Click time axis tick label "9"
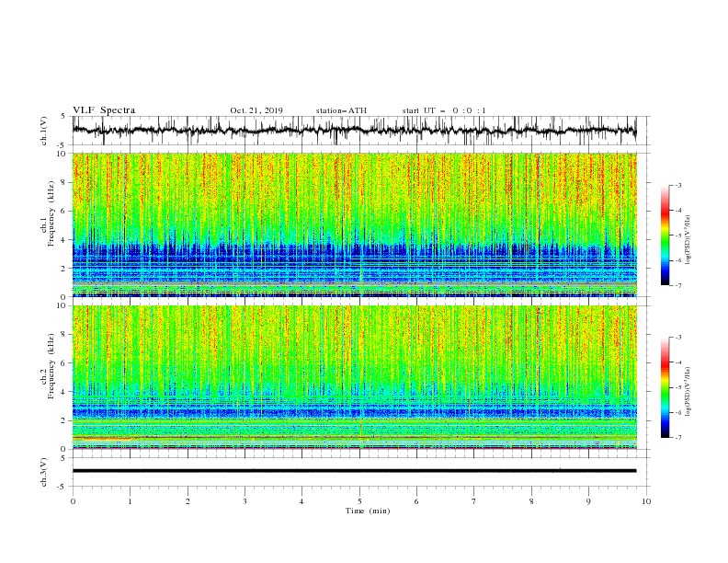This screenshot has height=563, width=728. pos(588,501)
